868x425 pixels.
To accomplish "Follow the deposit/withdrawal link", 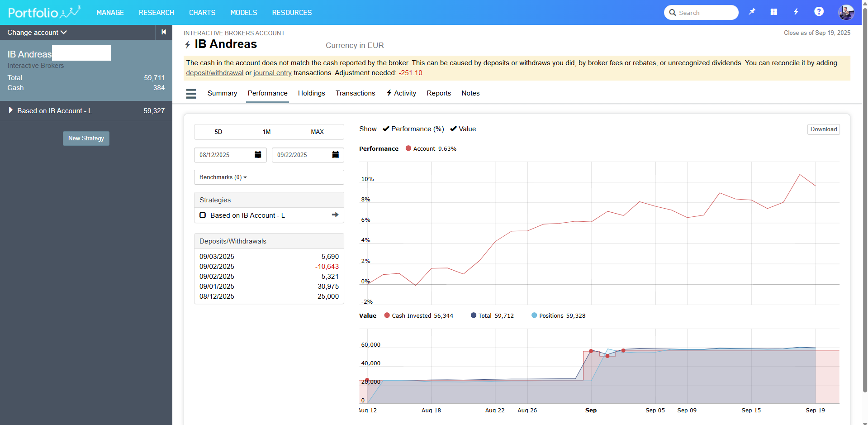I will (x=214, y=73).
